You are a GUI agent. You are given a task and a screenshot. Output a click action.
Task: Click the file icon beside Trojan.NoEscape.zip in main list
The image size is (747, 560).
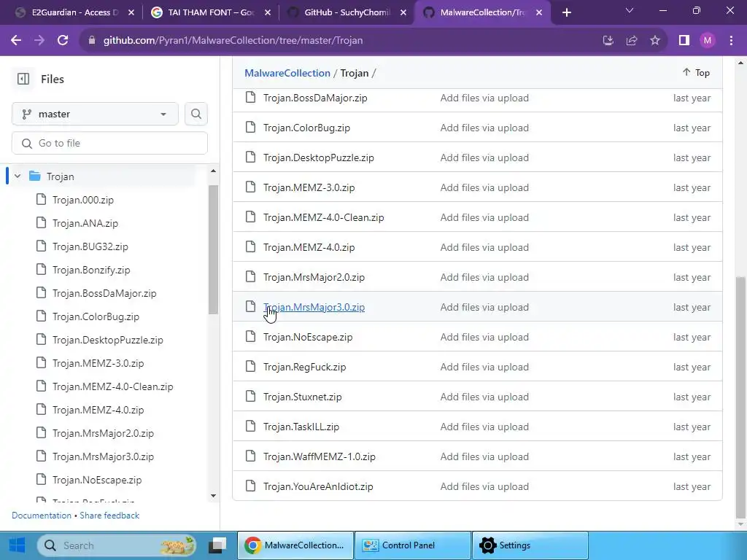click(x=251, y=336)
